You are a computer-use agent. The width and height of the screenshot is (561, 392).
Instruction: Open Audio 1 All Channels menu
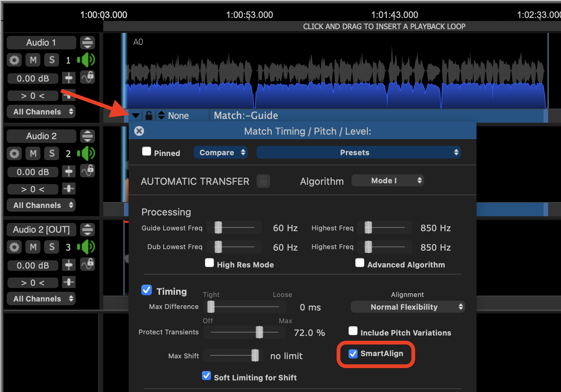(41, 112)
